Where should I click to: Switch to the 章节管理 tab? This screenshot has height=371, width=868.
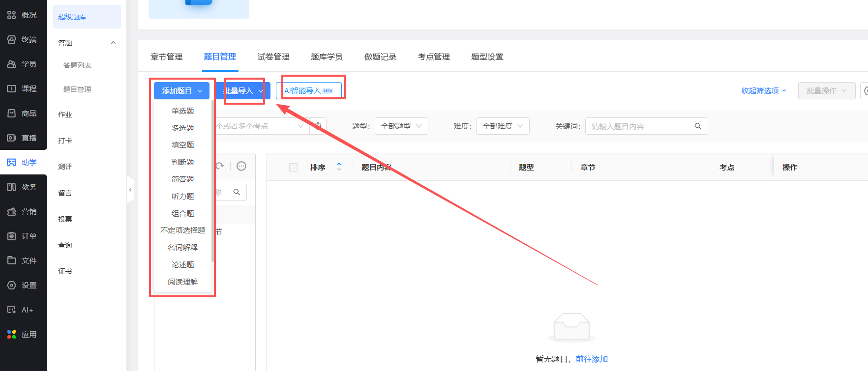[x=166, y=57]
